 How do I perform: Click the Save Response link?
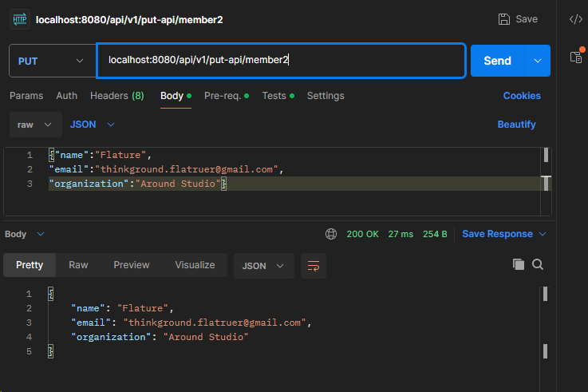(497, 234)
